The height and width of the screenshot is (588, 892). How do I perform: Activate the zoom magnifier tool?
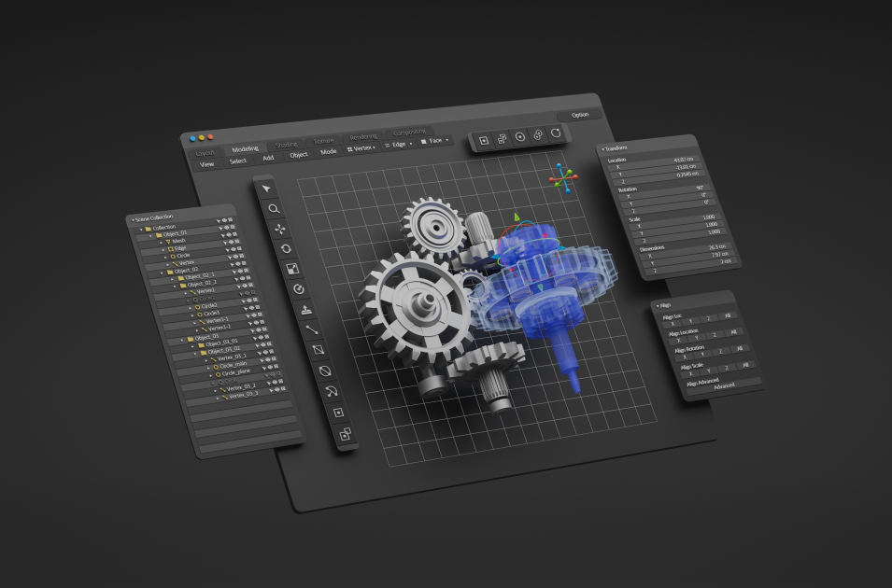click(276, 207)
